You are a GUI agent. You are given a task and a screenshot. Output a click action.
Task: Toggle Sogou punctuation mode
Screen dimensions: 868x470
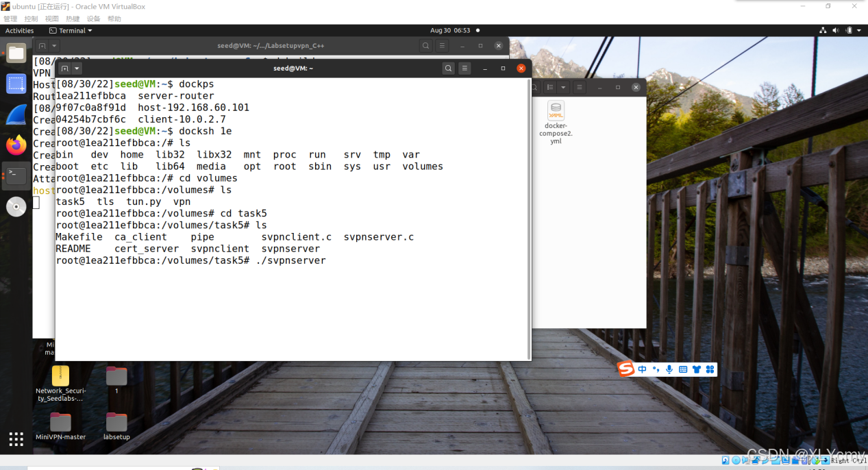click(x=656, y=369)
